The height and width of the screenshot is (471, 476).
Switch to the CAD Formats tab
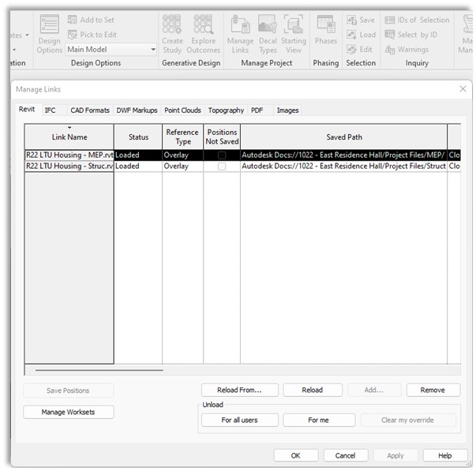coord(90,110)
